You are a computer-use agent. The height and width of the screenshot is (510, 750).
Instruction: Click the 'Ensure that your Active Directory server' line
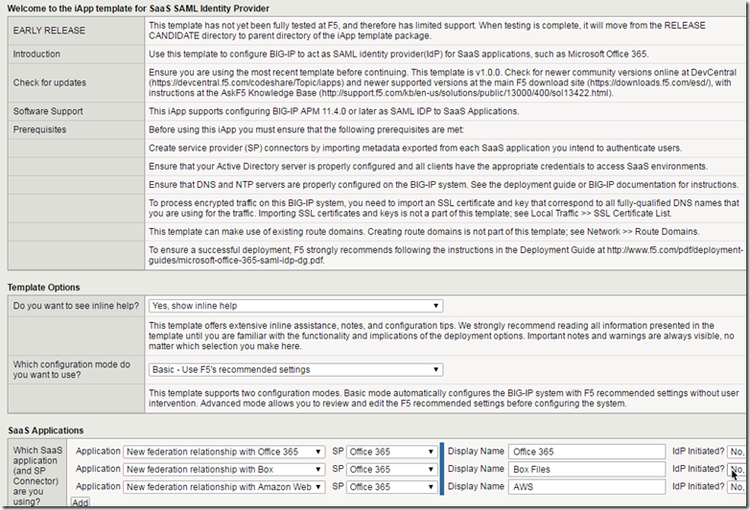click(428, 166)
